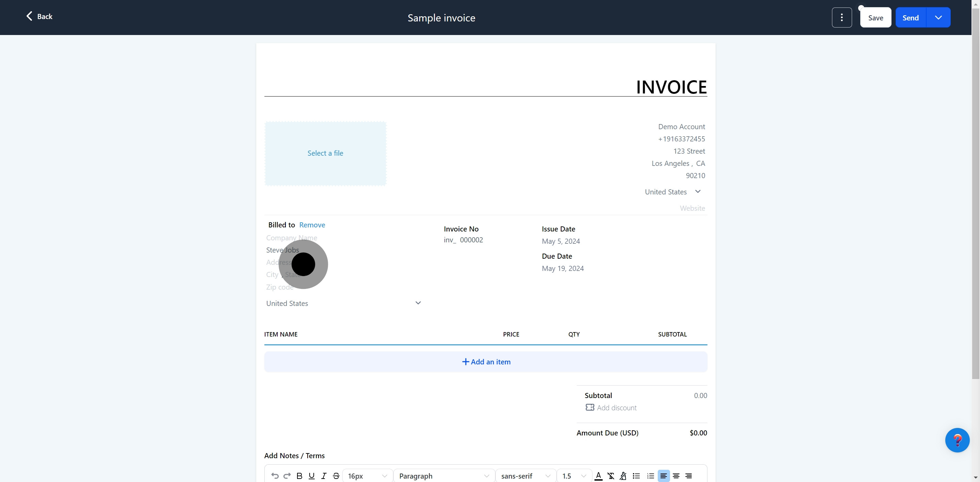Center align the notes text
The height and width of the screenshot is (482, 980).
[x=676, y=476]
